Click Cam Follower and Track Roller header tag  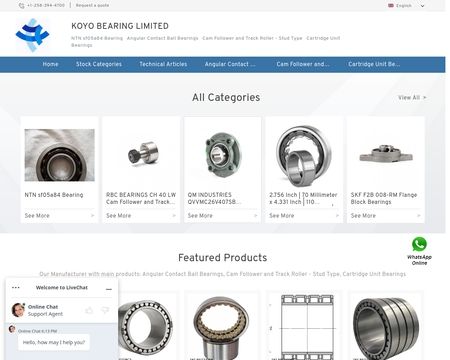(x=252, y=38)
